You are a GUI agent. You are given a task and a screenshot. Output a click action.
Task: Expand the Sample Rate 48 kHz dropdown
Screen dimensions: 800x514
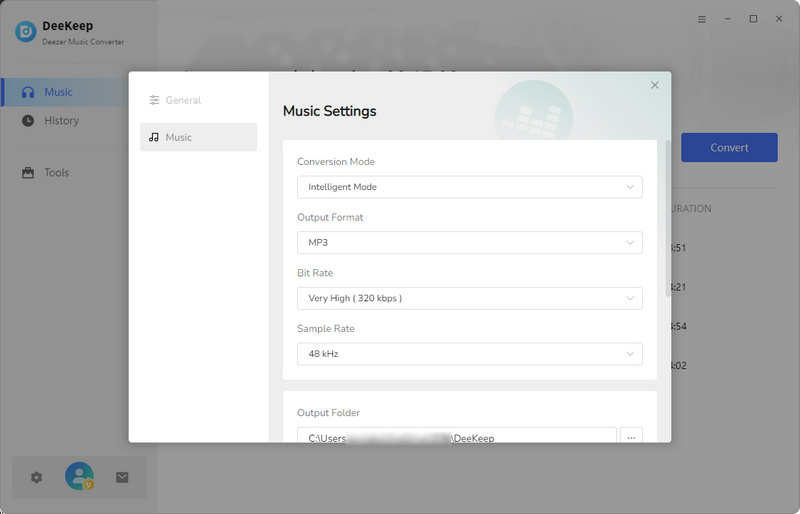[x=469, y=354]
